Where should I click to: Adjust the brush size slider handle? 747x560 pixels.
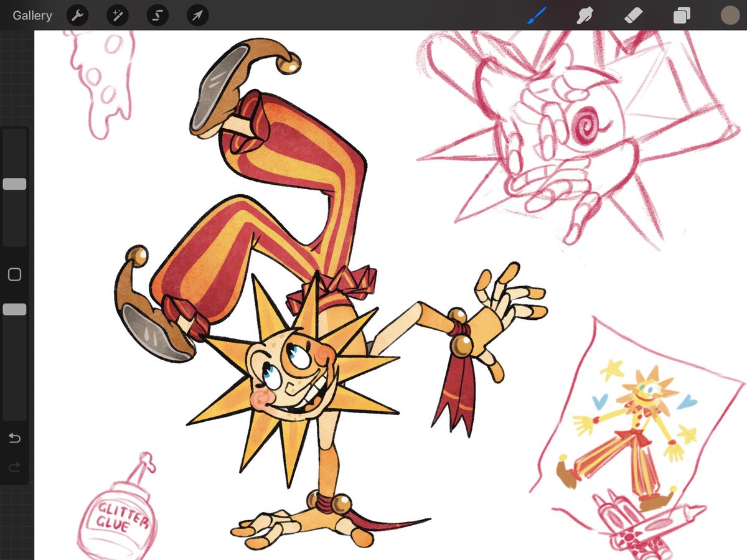(x=14, y=184)
